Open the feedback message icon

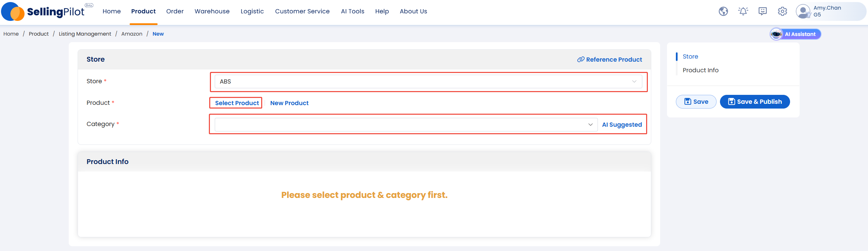(x=762, y=11)
